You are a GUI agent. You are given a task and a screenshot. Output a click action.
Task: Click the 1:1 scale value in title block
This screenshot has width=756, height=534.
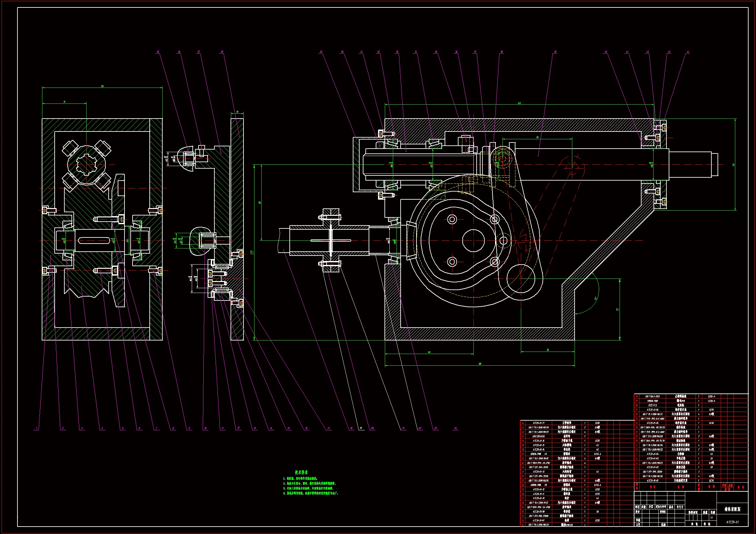(x=711, y=518)
